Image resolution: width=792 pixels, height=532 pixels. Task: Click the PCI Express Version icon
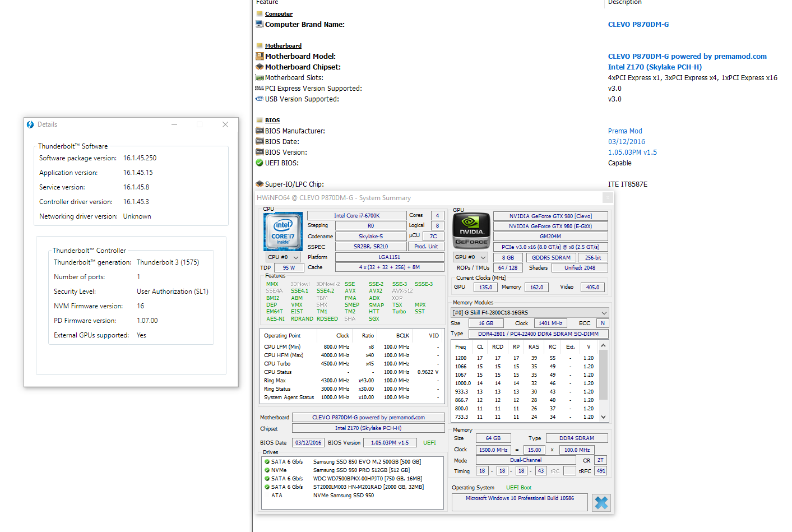tap(260, 89)
